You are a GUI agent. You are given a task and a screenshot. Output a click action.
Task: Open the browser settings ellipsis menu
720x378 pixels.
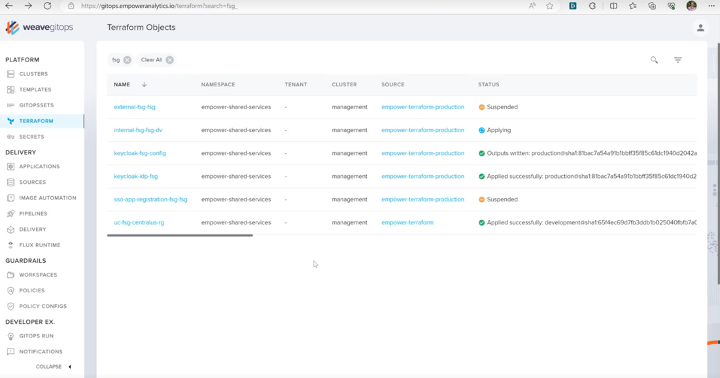point(711,6)
